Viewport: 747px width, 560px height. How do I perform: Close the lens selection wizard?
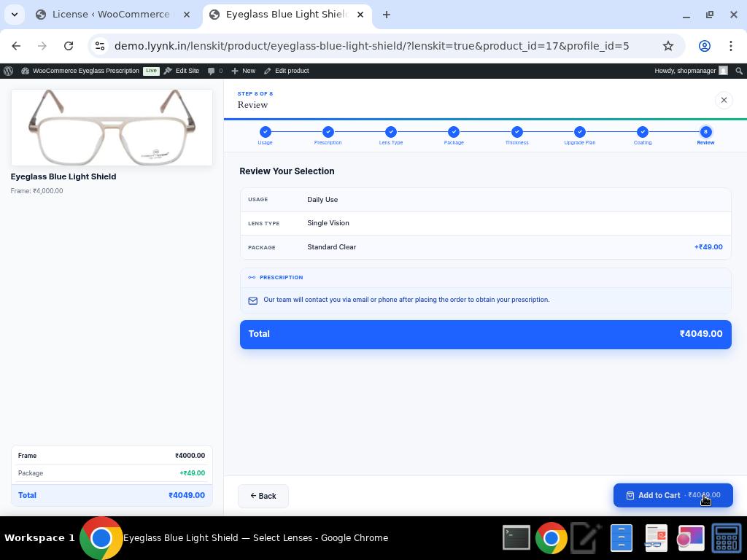[x=724, y=100]
